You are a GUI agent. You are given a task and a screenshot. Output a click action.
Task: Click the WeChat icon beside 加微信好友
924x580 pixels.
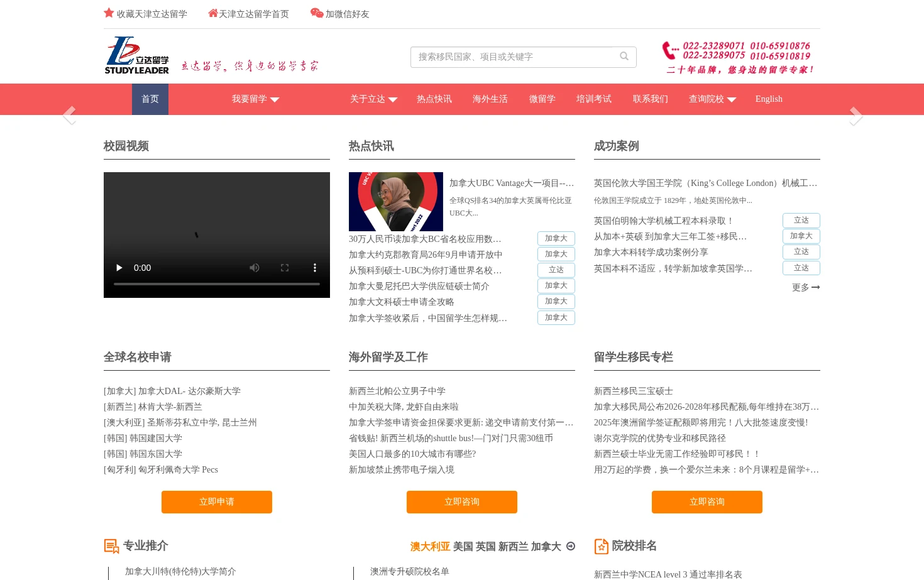317,13
